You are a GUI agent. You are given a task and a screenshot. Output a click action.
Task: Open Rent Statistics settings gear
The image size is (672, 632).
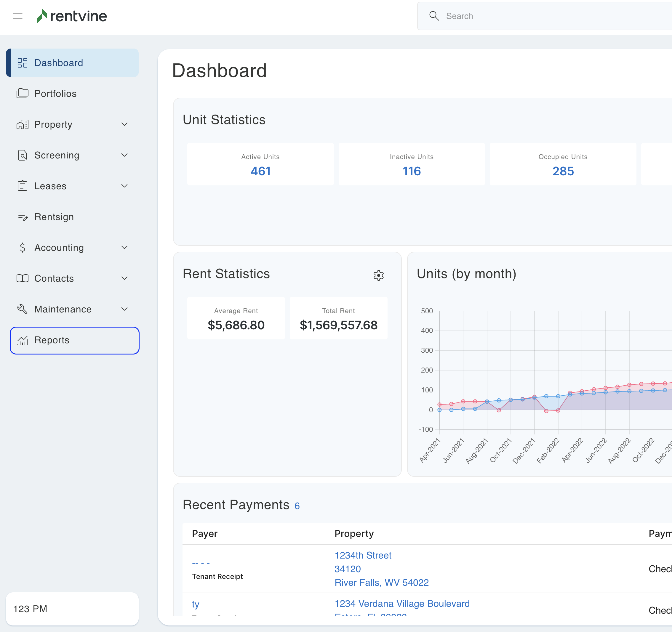pos(378,275)
